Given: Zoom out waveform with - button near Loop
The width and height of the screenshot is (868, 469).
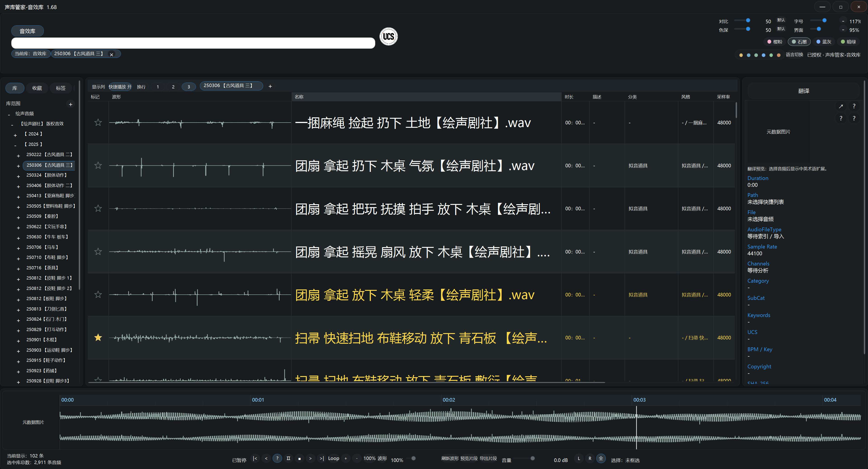Looking at the screenshot, I should [x=357, y=458].
